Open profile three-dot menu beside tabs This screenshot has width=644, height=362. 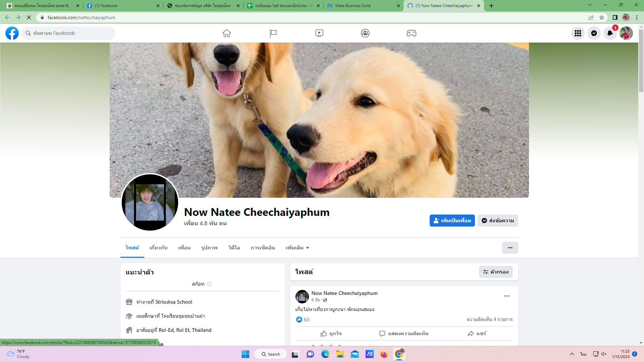pyautogui.click(x=510, y=248)
